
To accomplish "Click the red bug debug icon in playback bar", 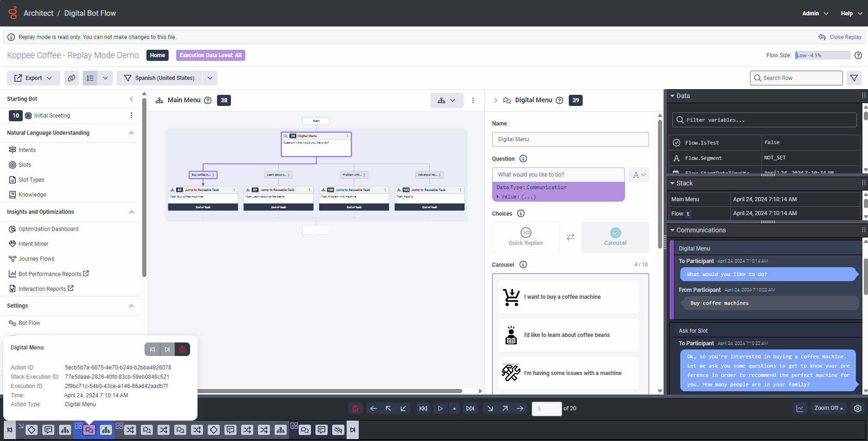I will (x=355, y=408).
